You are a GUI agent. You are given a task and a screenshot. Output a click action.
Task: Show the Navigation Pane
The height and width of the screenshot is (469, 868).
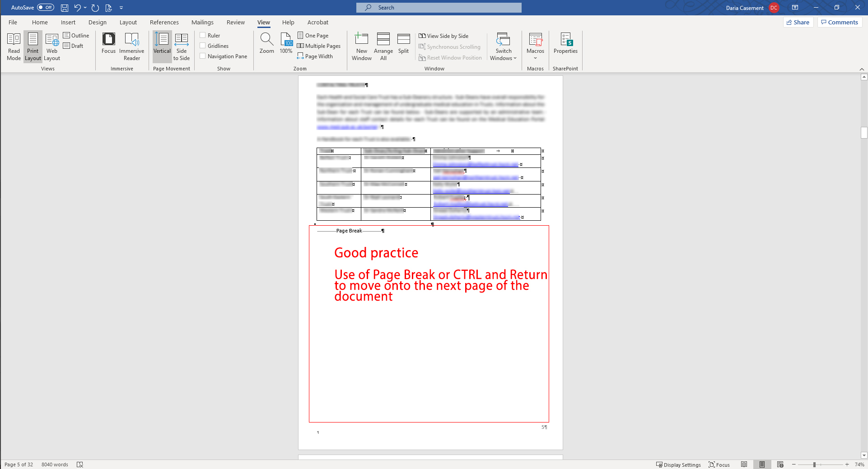coord(203,56)
